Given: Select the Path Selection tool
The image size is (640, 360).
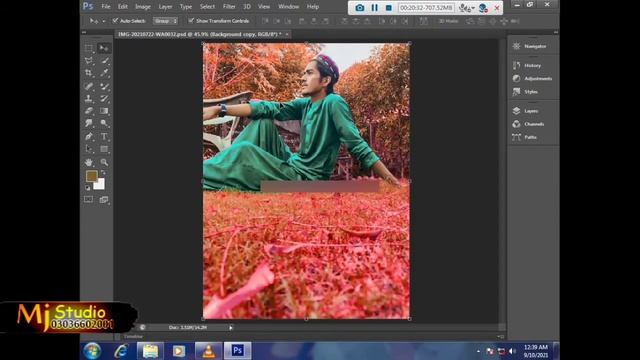Looking at the screenshot, I should [x=89, y=149].
